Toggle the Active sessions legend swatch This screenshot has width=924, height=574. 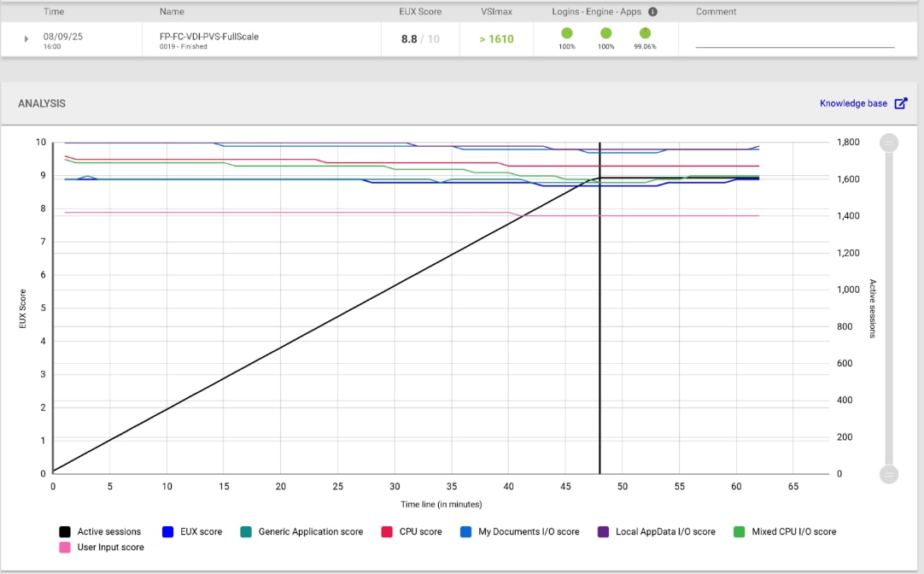click(x=65, y=531)
